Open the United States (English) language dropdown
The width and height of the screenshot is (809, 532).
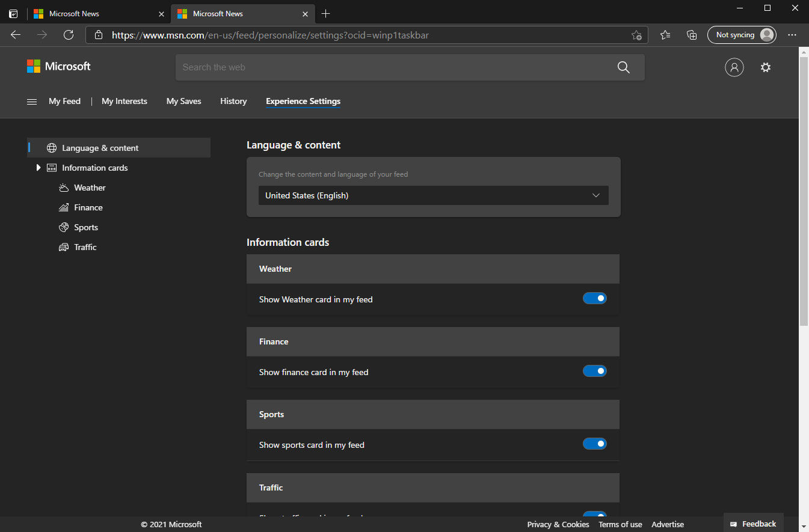[433, 195]
